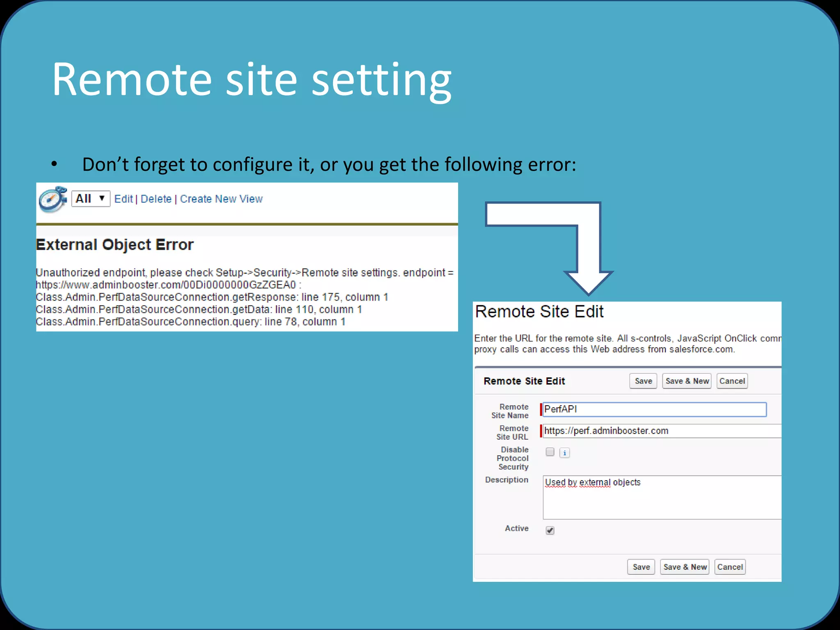840x630 pixels.
Task: Click the bottom Cancel button
Action: pyautogui.click(x=730, y=567)
